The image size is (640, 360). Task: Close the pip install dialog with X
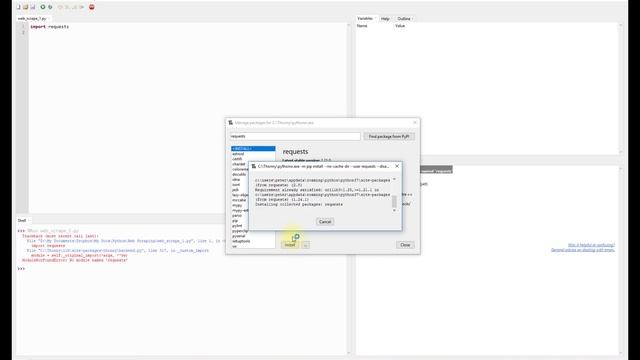[x=397, y=166]
